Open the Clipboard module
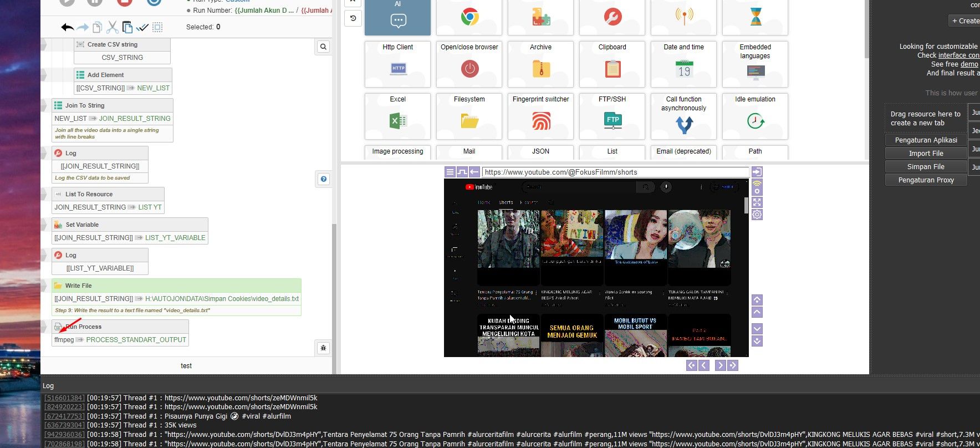This screenshot has height=448, width=980. [612, 64]
